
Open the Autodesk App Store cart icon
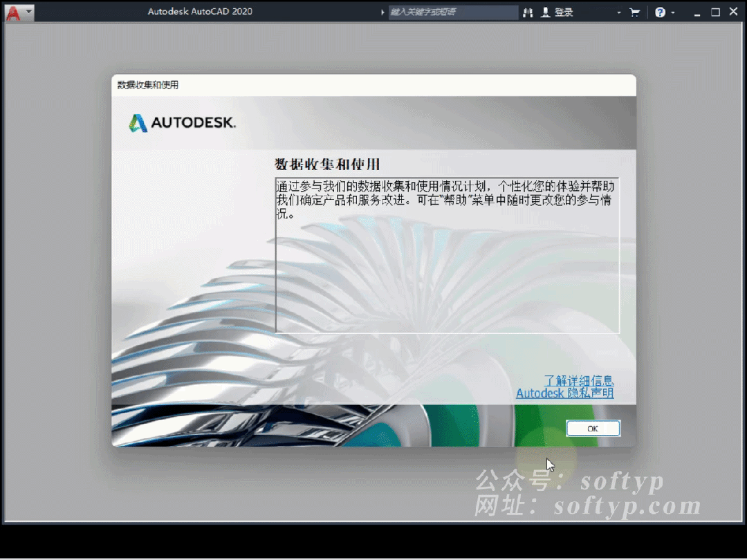click(x=634, y=12)
